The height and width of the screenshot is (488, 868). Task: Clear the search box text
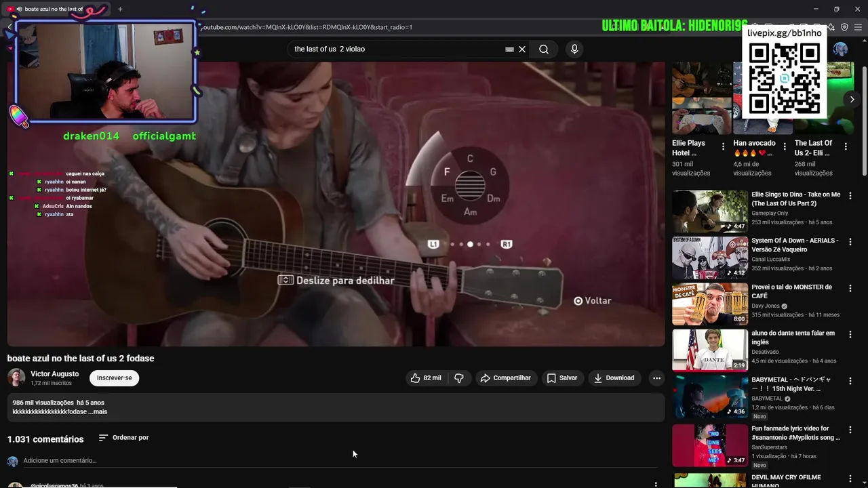tap(522, 49)
